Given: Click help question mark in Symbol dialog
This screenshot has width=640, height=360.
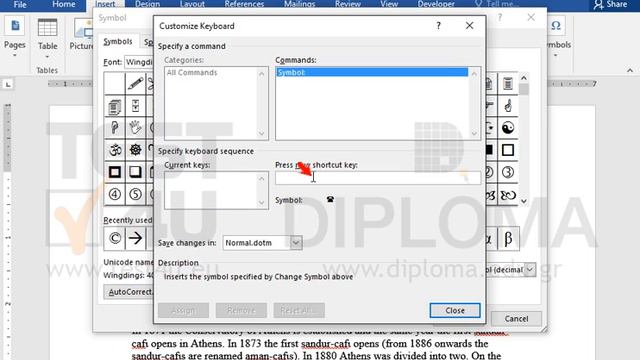Looking at the screenshot, I should click(500, 17).
